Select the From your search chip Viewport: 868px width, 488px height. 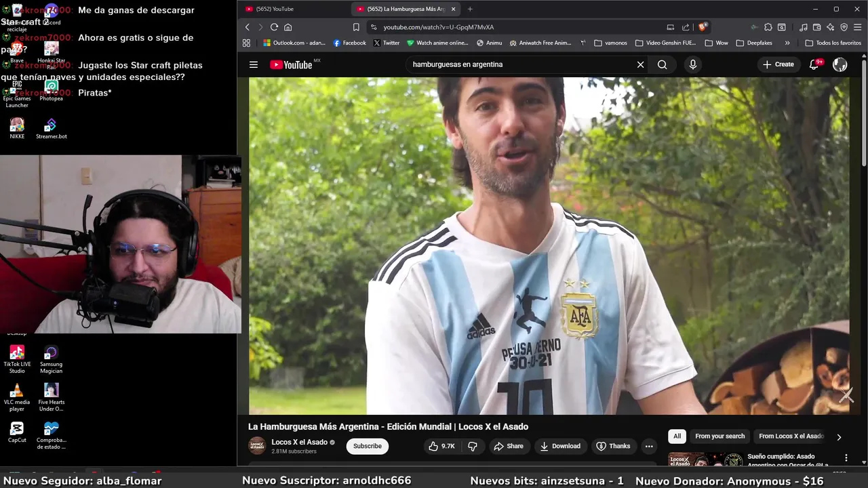(719, 436)
